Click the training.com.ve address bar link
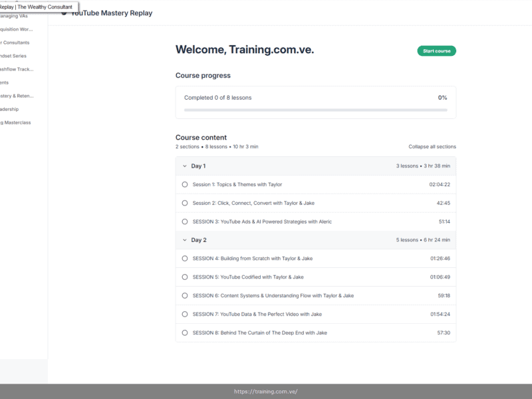 click(x=266, y=392)
